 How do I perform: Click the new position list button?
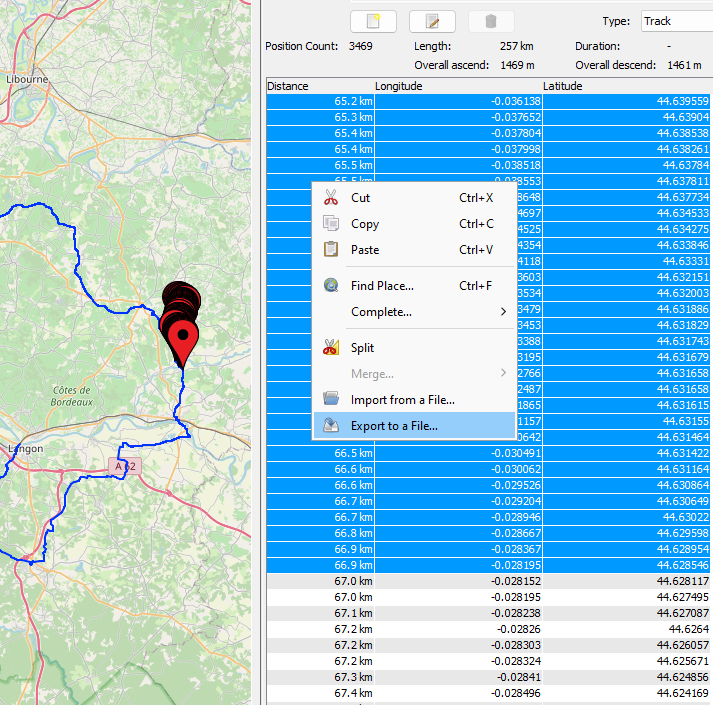pos(373,21)
